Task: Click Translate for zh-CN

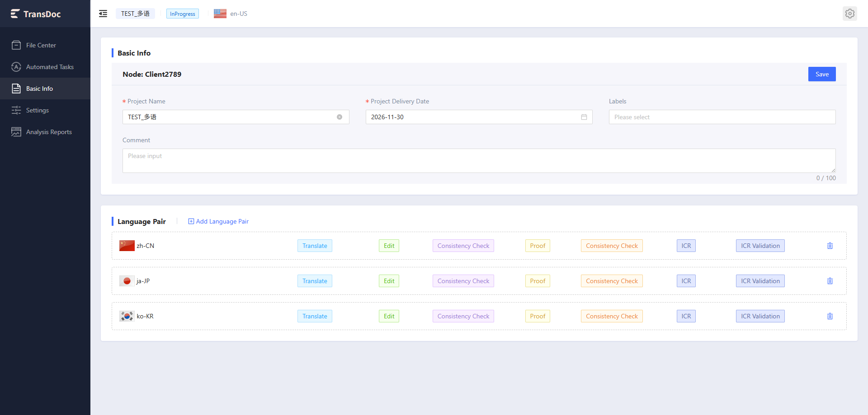Action: coord(315,246)
